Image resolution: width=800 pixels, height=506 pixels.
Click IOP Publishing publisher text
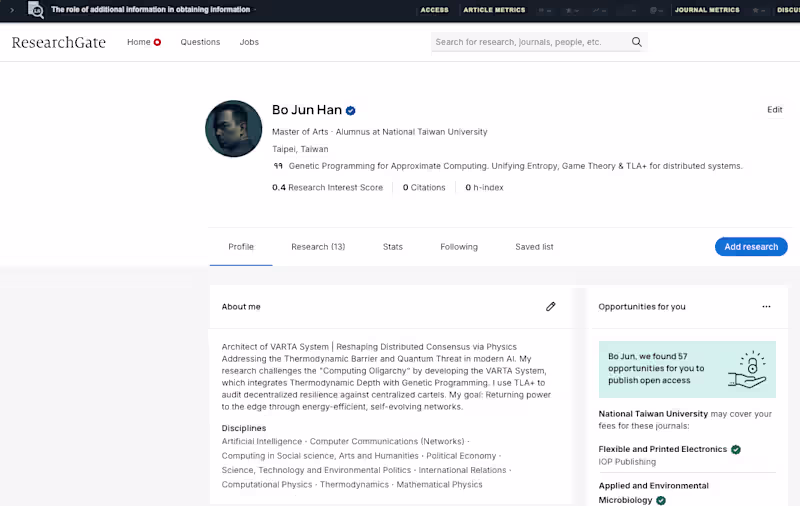click(x=627, y=462)
